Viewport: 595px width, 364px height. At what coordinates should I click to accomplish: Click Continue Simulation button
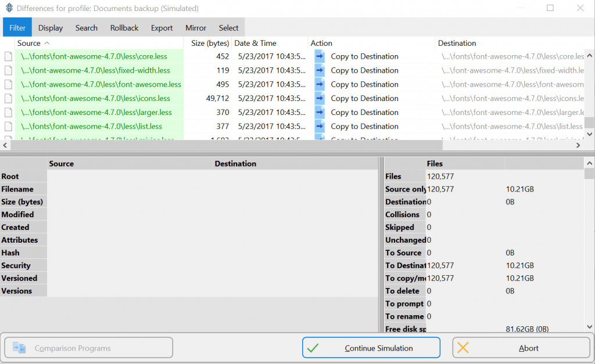pos(371,348)
